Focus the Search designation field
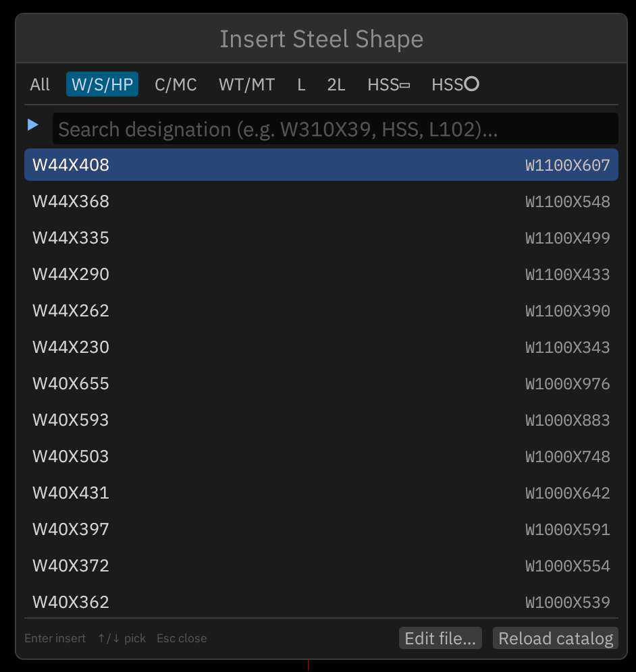636x672 pixels. tap(336, 129)
